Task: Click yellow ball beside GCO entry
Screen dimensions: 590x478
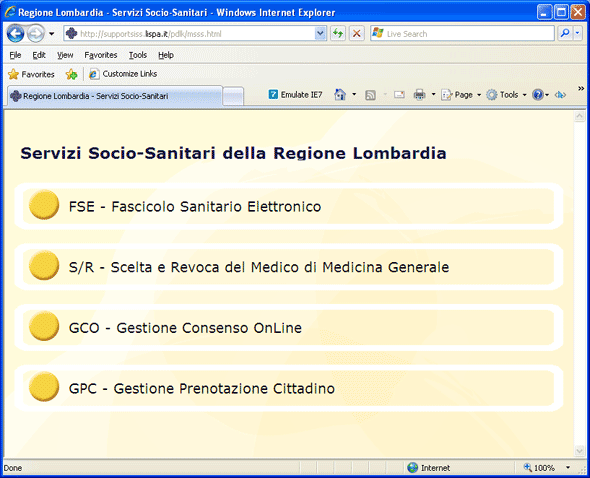Action: click(x=44, y=326)
